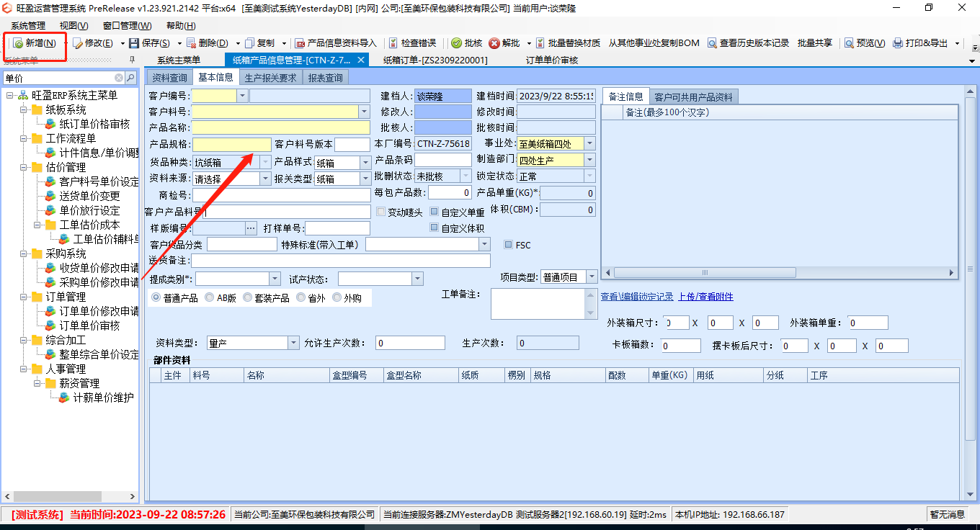Screen dimensions: 980x530
Task: Click the 上传/查看附件 link
Action: coord(705,297)
